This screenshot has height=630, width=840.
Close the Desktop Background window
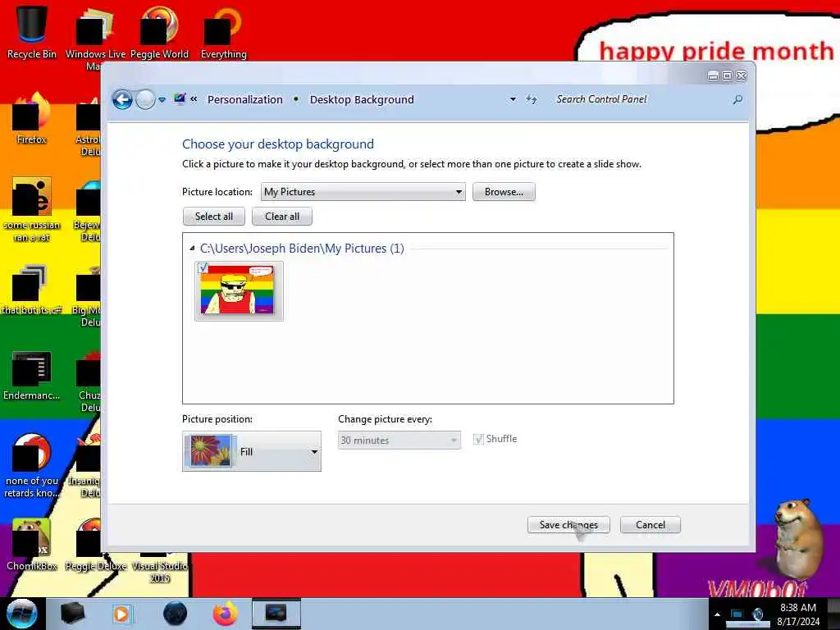(742, 76)
